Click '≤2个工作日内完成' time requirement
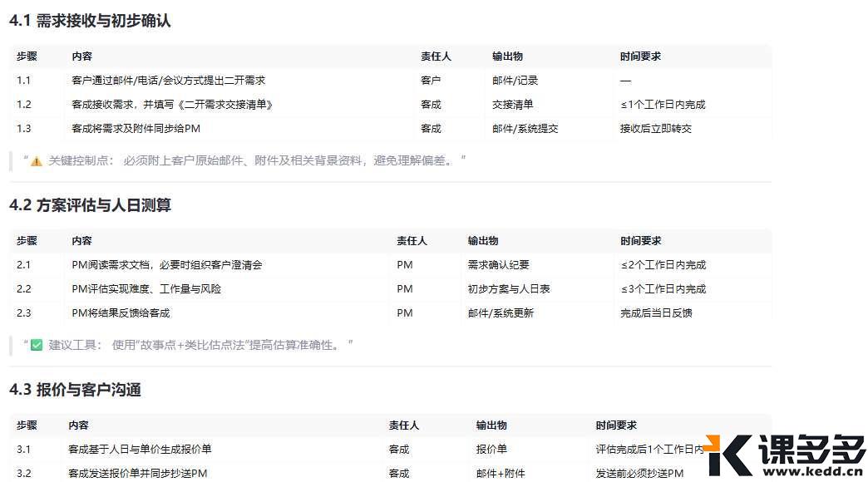868x482 pixels. [x=663, y=264]
